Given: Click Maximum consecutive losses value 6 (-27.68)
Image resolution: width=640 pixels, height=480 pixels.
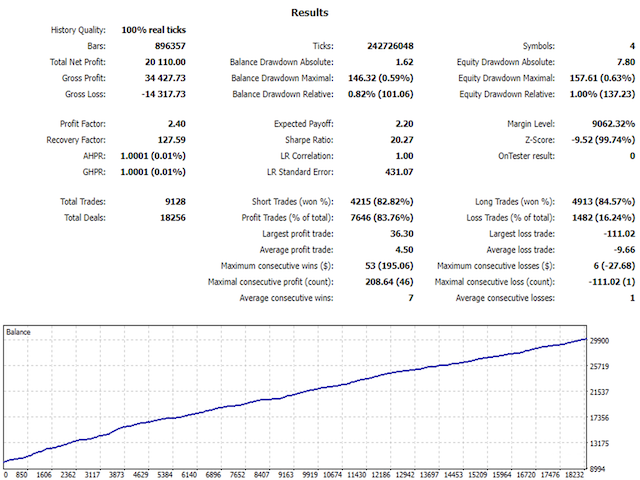Looking at the screenshot, I should (x=614, y=266).
